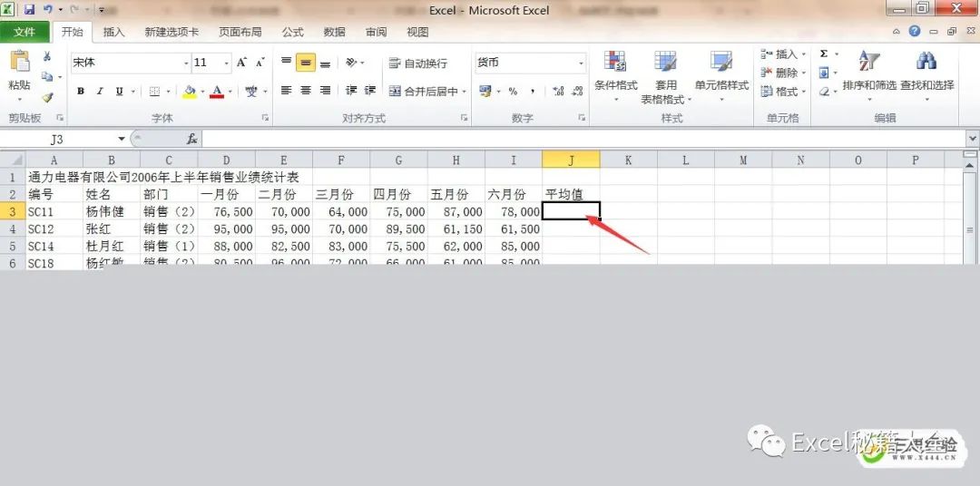980x486 pixels.
Task: Click the Comma Style icon
Action: (x=533, y=92)
